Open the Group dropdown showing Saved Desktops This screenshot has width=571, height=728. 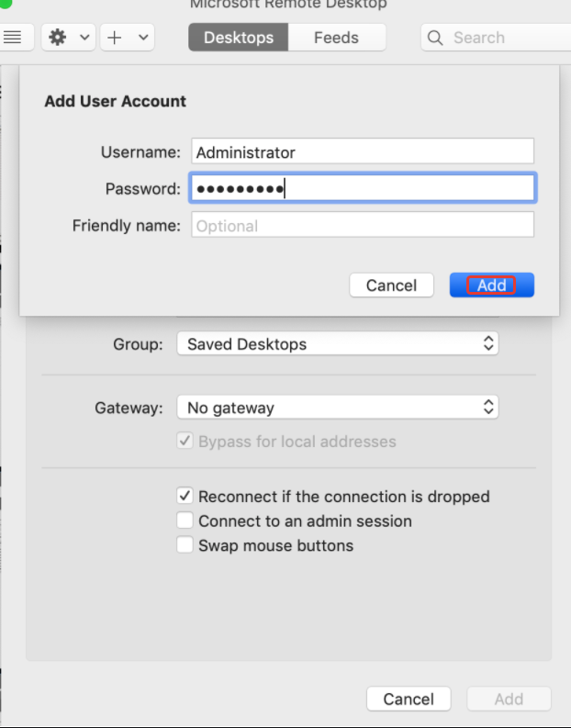click(337, 344)
